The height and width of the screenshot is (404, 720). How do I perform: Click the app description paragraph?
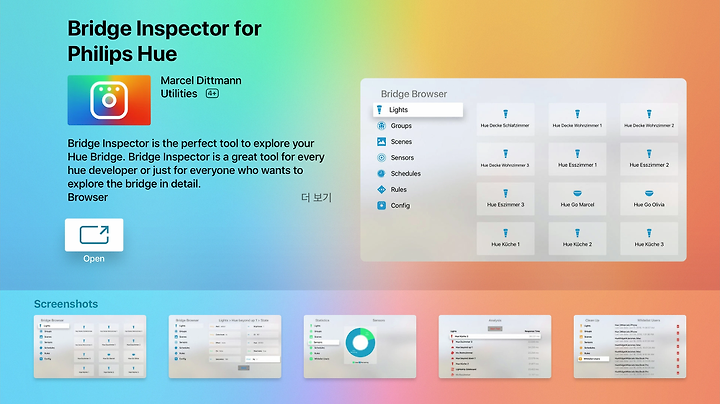click(196, 170)
